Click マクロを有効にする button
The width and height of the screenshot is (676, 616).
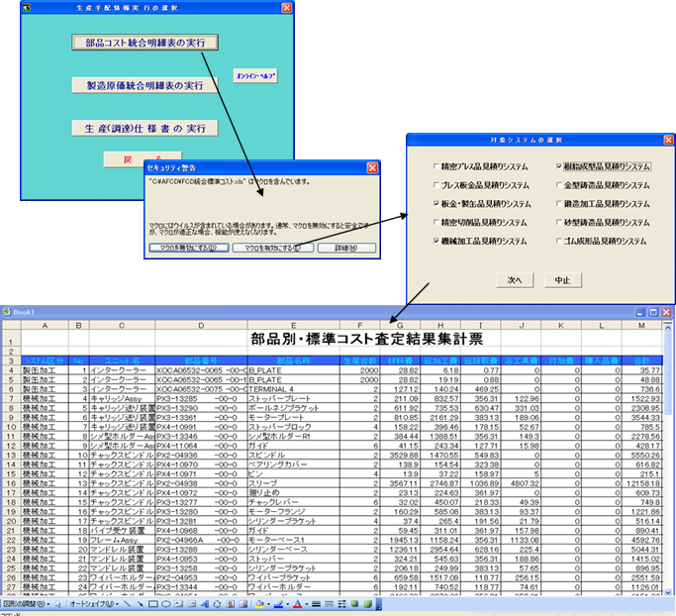272,248
